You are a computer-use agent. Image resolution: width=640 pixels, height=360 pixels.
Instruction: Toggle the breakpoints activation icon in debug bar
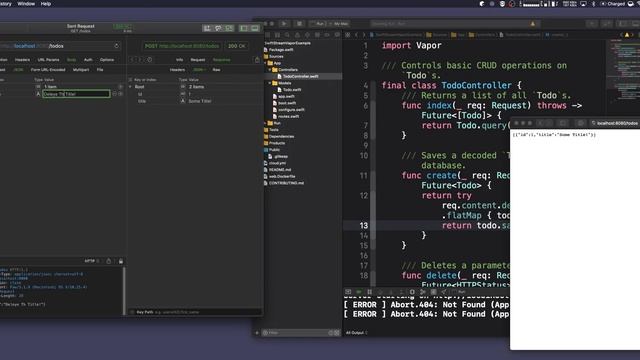(359, 292)
